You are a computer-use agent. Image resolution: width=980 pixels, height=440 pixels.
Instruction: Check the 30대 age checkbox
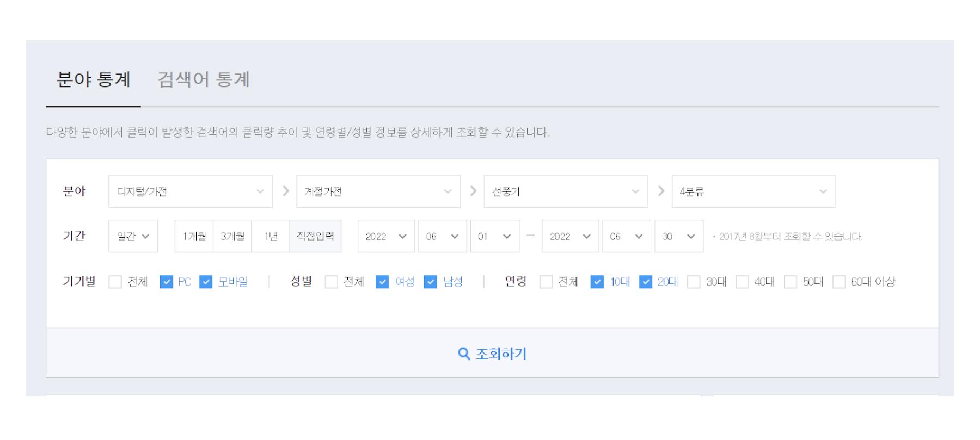pyautogui.click(x=694, y=282)
